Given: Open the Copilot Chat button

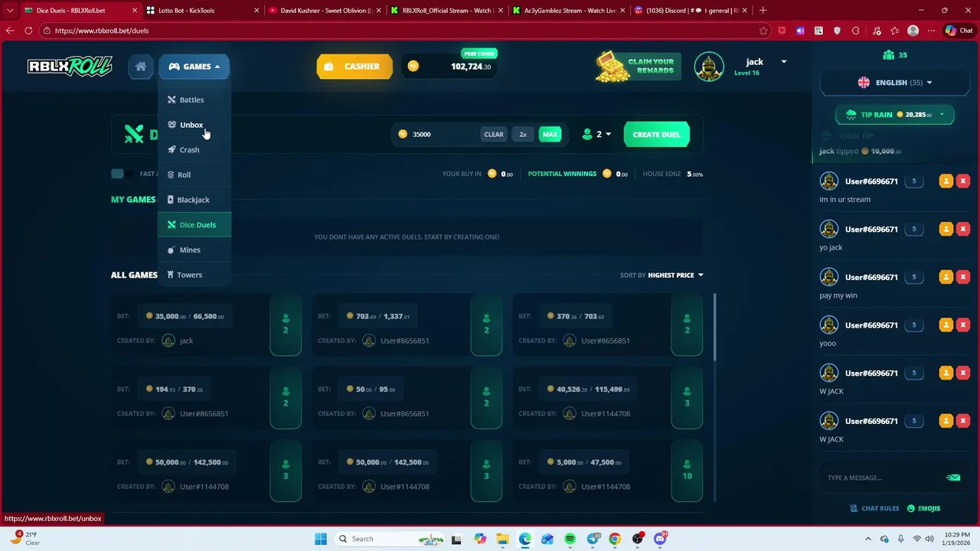Looking at the screenshot, I should [959, 31].
